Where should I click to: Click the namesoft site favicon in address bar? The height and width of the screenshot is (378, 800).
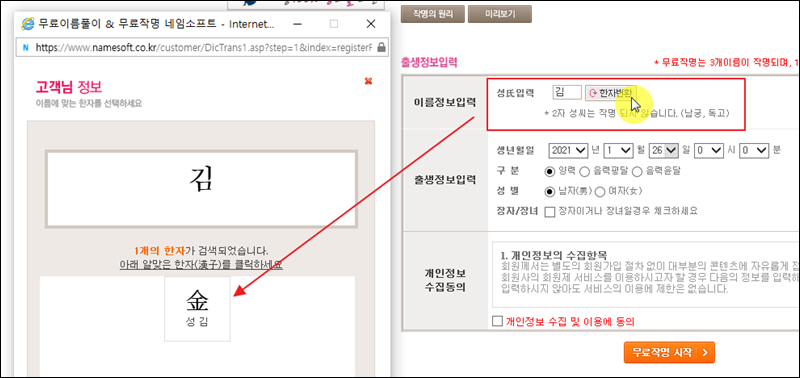click(26, 47)
